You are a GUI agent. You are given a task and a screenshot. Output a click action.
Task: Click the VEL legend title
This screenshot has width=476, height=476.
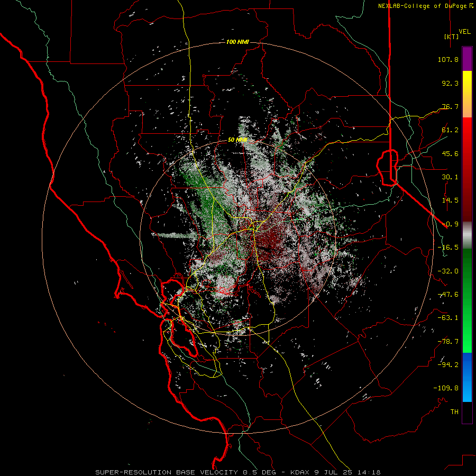[x=465, y=31]
